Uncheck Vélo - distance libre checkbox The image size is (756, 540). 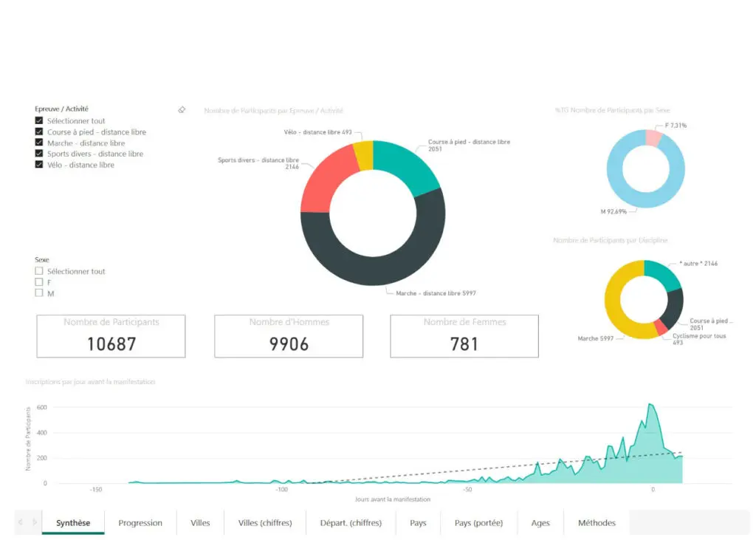[x=39, y=165]
